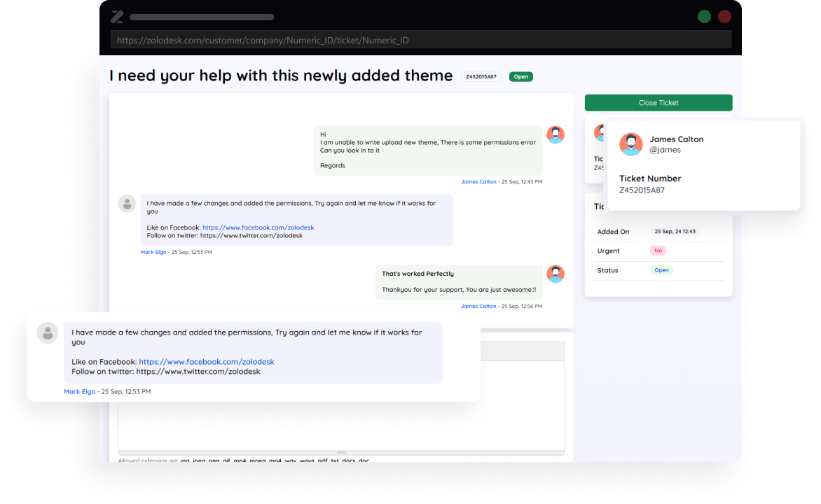Click James Calton's avatar beside "That's worked Perfectly"
Screen dimensions: 821x504
point(556,274)
